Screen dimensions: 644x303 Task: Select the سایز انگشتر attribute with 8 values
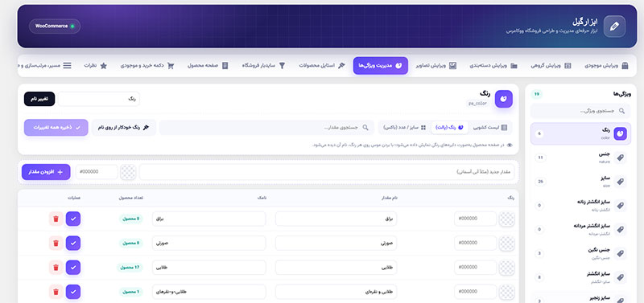580,277
